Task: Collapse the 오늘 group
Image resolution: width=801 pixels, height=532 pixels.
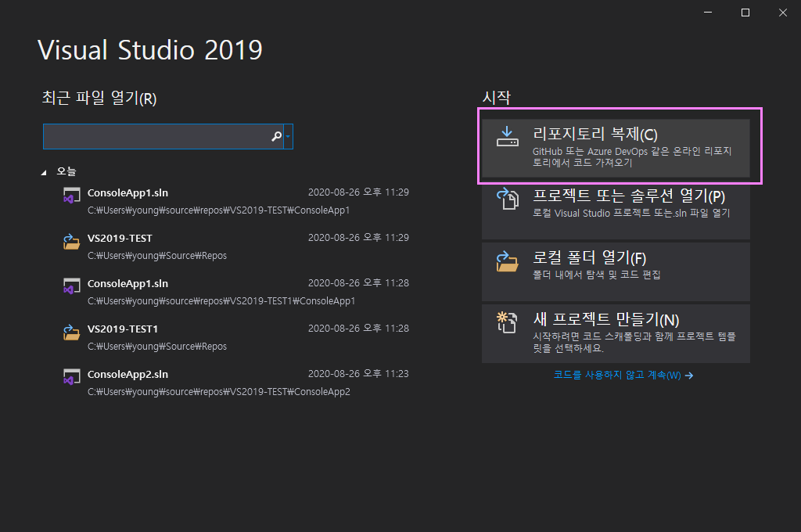Action: [x=44, y=173]
